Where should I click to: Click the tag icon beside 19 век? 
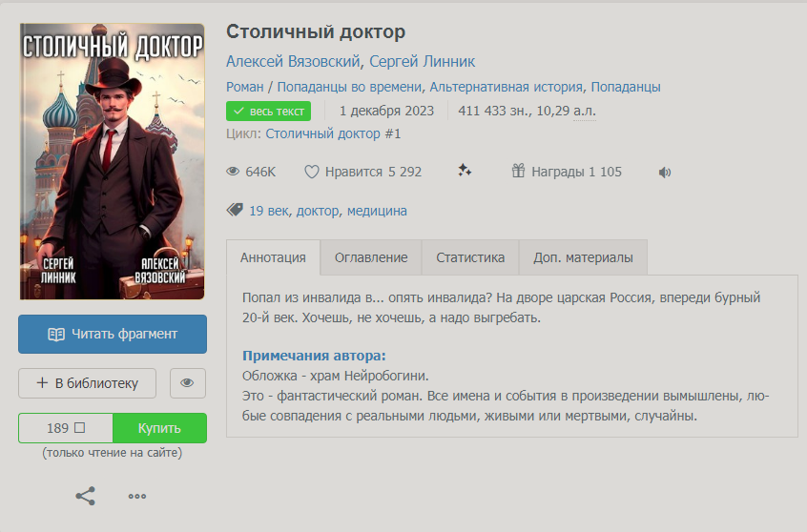[235, 210]
